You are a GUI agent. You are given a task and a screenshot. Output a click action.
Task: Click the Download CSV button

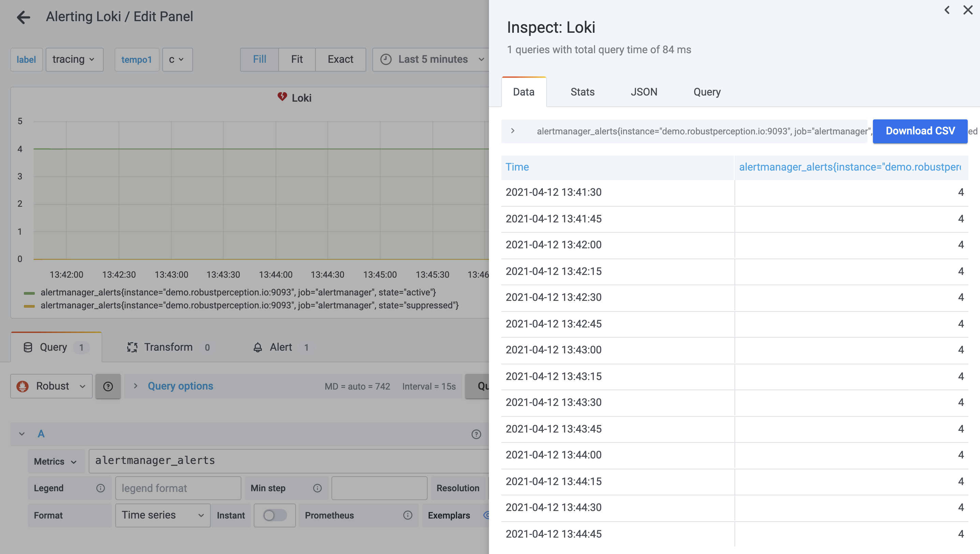tap(920, 131)
